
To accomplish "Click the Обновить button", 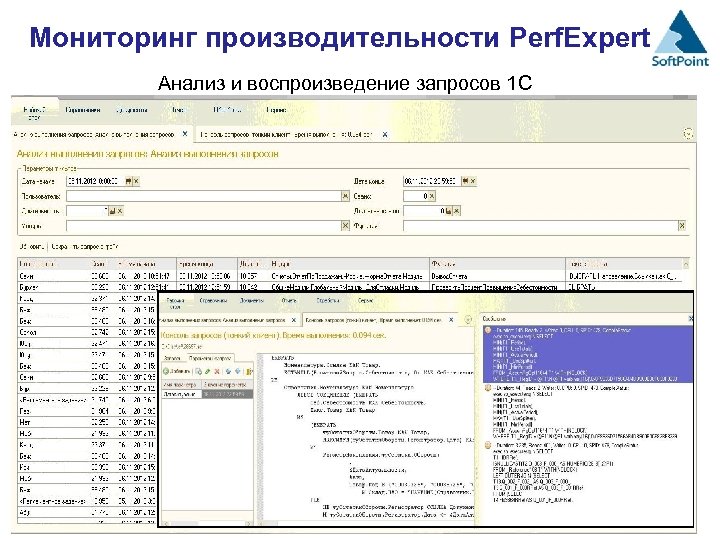I will (31, 247).
